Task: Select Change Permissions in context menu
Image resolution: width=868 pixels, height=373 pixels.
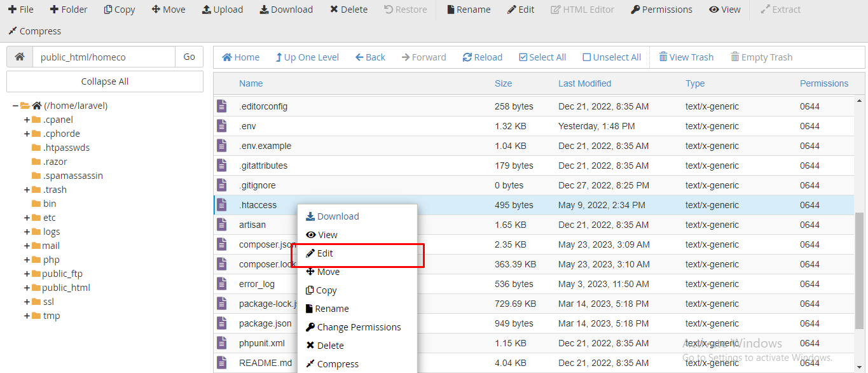Action: [x=359, y=327]
